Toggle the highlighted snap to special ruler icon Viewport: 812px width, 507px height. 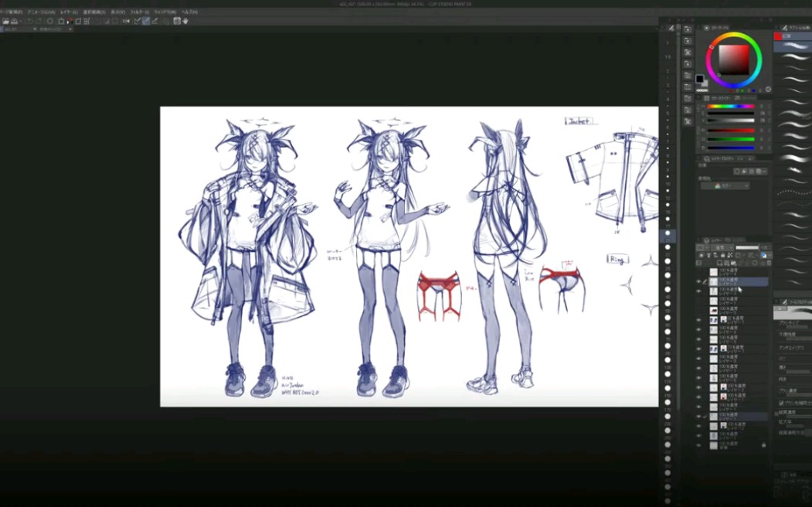click(146, 21)
